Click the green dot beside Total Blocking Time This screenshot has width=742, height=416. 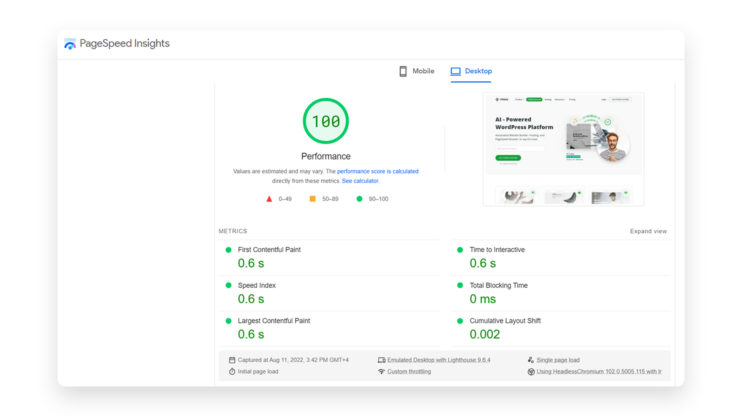(460, 285)
